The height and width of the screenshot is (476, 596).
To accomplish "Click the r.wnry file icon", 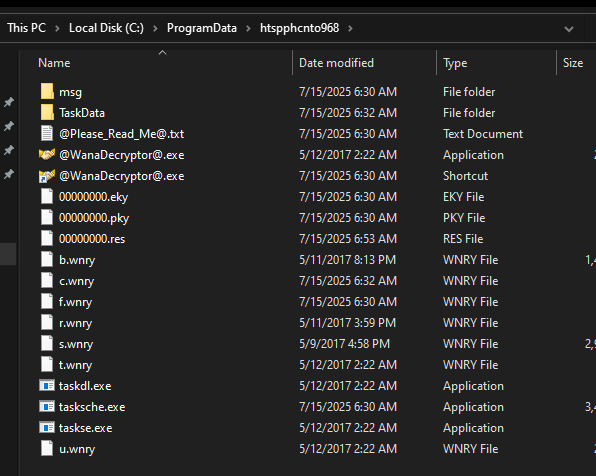I will [x=47, y=322].
